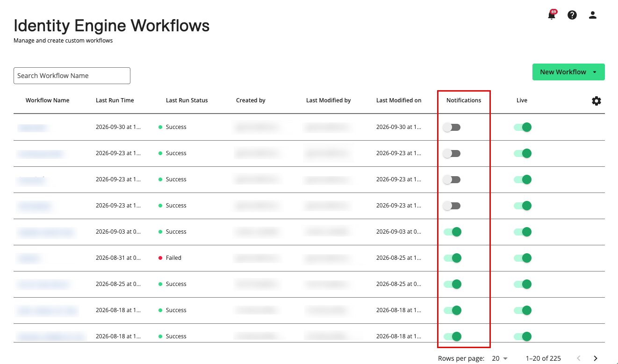Turn off Live on the Failed workflow row
Image resolution: width=618 pixels, height=364 pixels.
523,258
